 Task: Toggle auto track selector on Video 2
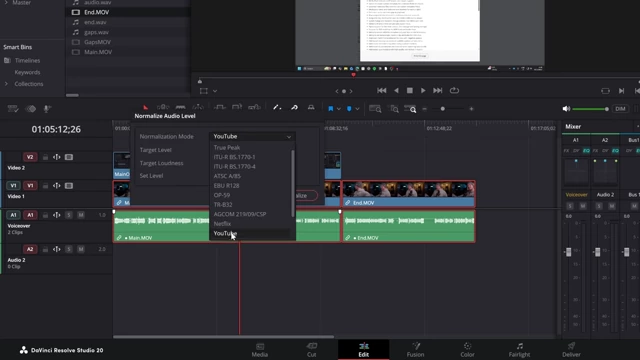[57, 157]
